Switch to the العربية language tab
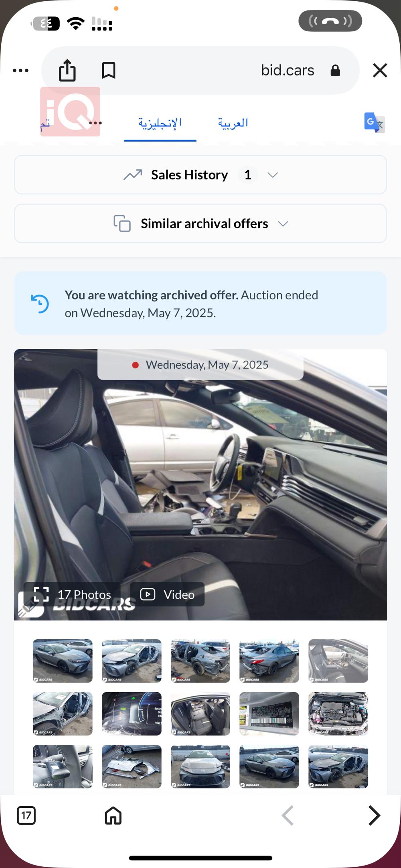Screen dimensions: 401x868 point(233,123)
